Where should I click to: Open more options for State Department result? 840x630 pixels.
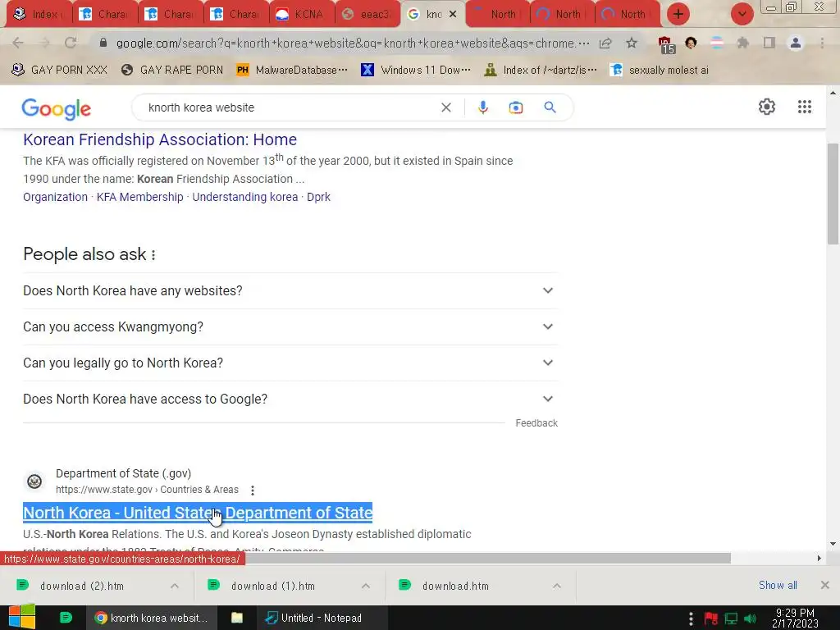253,491
